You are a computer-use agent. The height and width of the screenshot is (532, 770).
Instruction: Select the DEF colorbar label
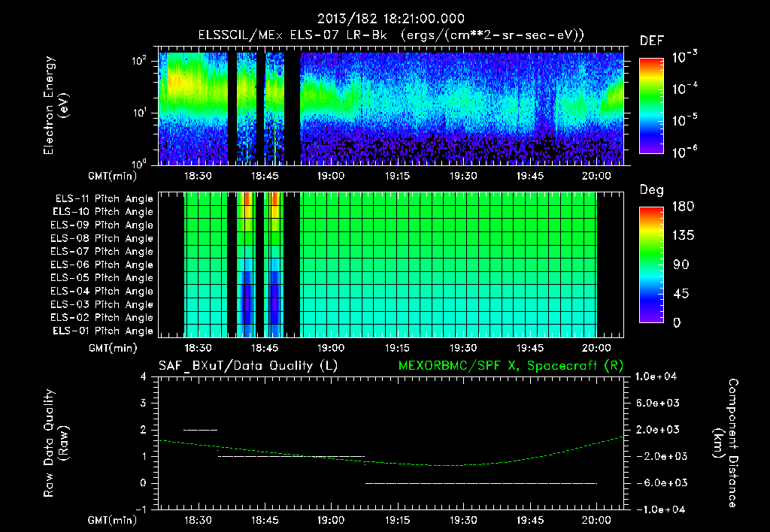pyautogui.click(x=652, y=41)
